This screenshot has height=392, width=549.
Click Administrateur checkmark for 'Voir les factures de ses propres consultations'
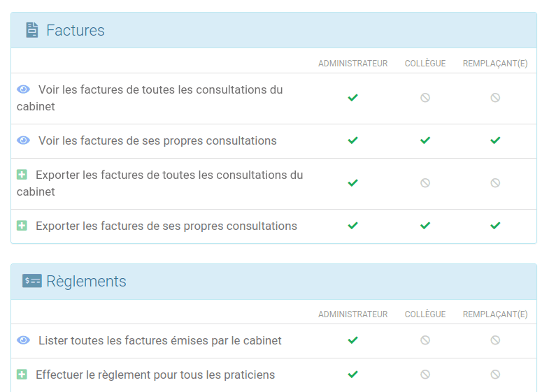353,140
